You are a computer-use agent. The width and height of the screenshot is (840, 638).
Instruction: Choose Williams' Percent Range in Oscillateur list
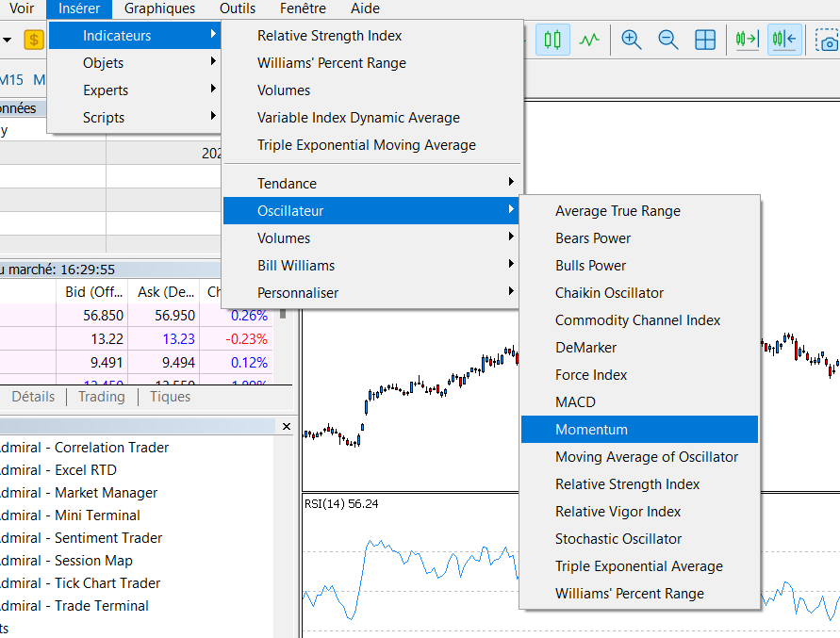[x=639, y=593]
